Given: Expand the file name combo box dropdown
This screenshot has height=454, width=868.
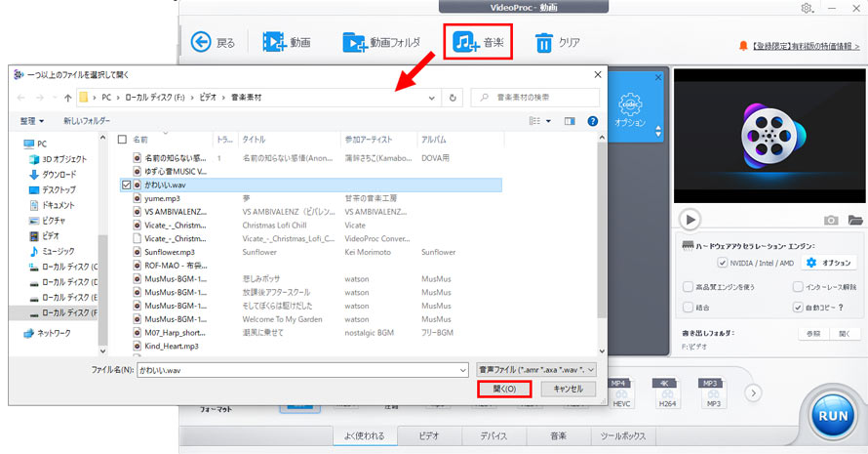Looking at the screenshot, I should pyautogui.click(x=463, y=370).
